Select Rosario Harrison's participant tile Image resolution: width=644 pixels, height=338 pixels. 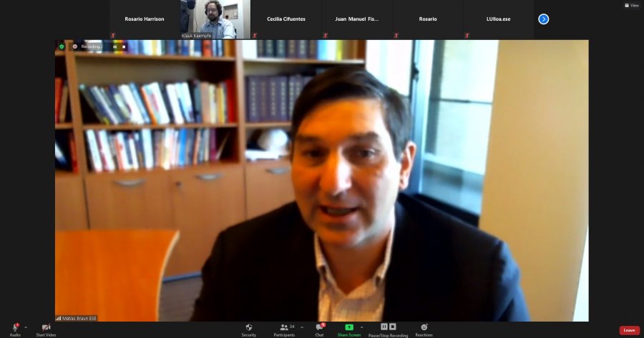coord(145,19)
